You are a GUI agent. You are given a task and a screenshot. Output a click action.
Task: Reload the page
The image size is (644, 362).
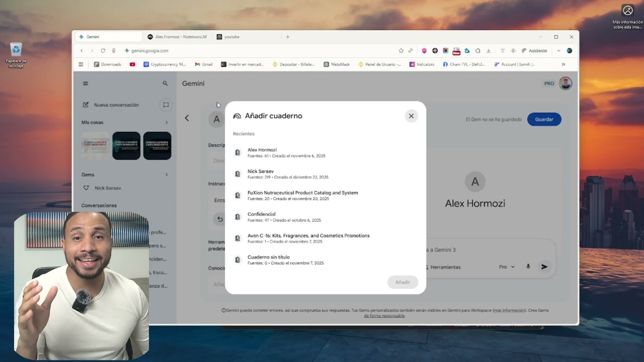[103, 51]
